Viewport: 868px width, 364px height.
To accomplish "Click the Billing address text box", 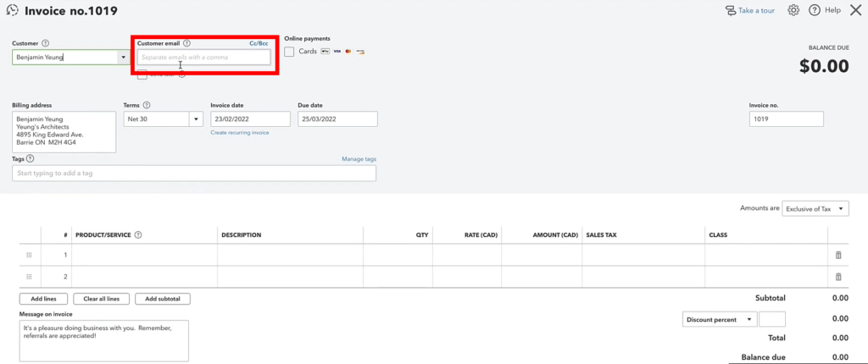I will point(64,132).
